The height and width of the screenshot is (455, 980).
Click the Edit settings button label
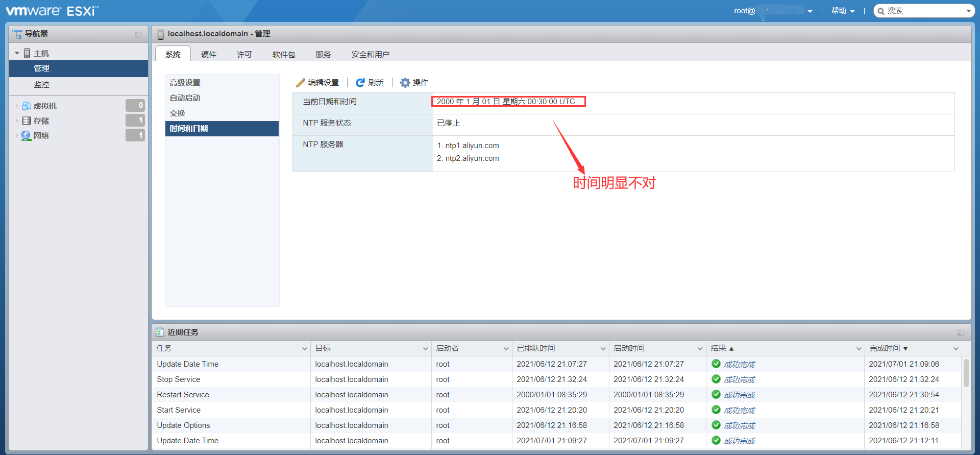pyautogui.click(x=324, y=83)
